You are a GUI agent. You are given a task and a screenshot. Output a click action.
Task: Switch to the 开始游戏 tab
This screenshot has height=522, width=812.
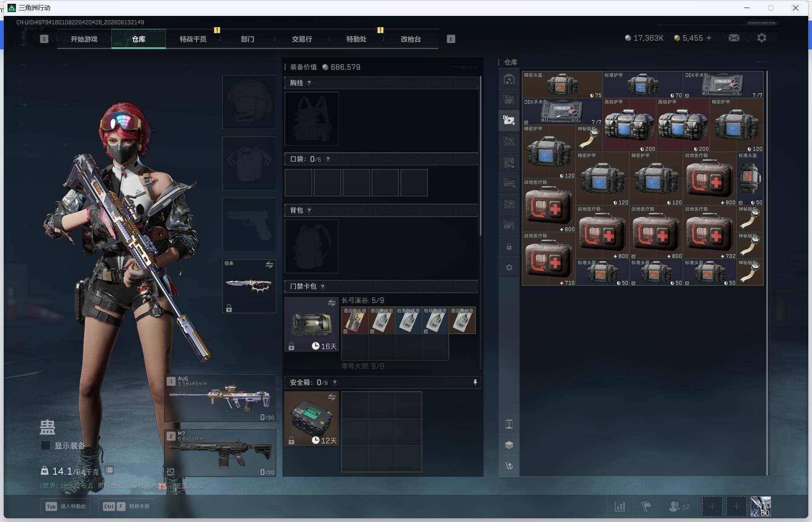coord(84,39)
